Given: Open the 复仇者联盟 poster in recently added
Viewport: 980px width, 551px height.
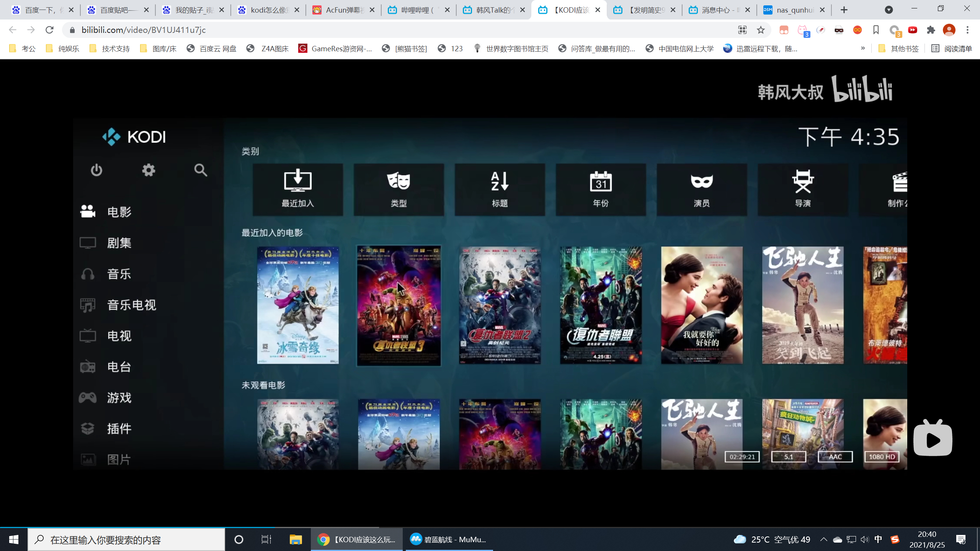Looking at the screenshot, I should coord(601,305).
